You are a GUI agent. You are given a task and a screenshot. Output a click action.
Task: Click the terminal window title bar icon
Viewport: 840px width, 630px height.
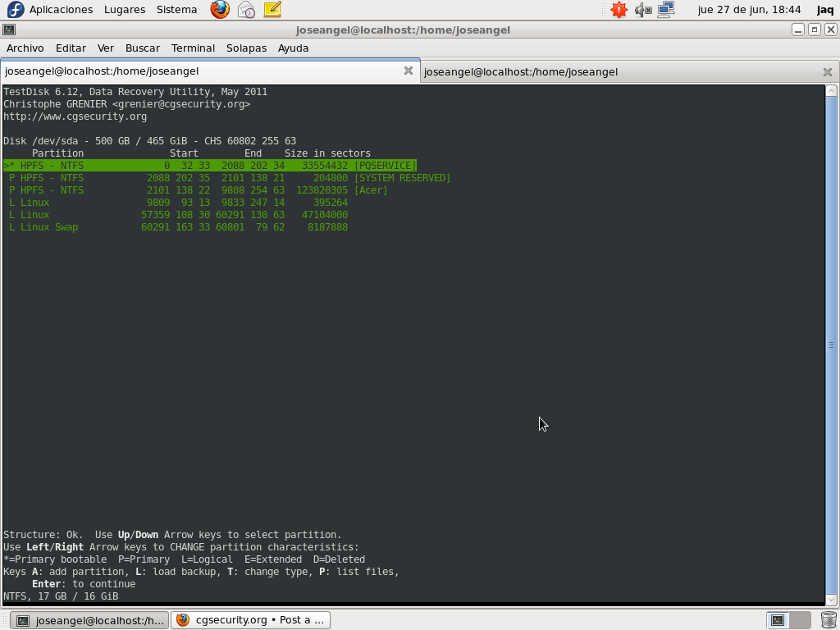tap(9, 30)
